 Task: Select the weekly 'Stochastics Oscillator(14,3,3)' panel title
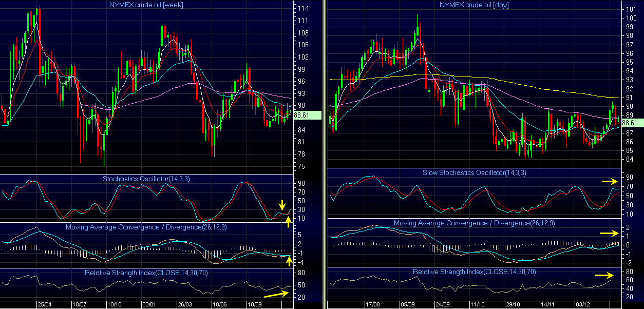pos(146,179)
